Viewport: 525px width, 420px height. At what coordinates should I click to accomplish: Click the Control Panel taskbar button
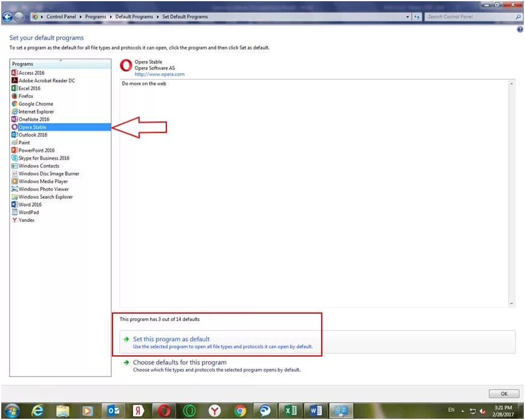[341, 410]
